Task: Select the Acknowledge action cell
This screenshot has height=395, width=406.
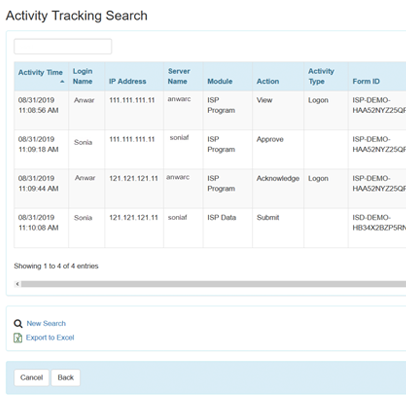Action: [x=278, y=179]
